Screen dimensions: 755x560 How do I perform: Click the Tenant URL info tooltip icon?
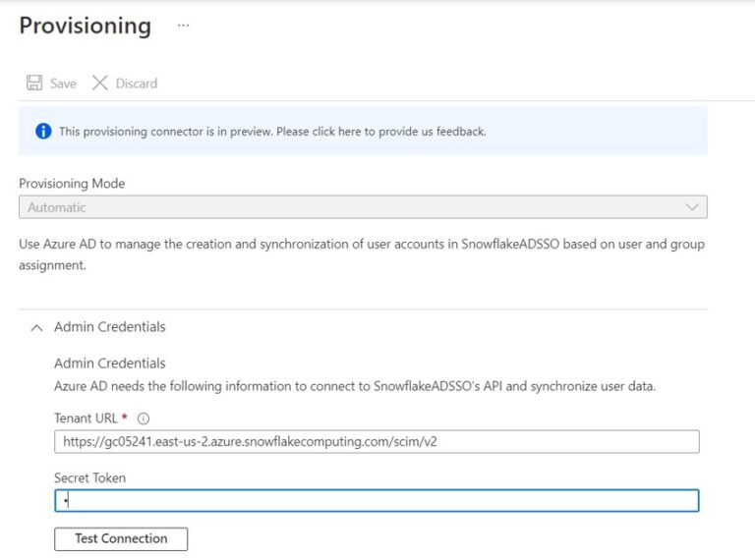click(x=144, y=419)
